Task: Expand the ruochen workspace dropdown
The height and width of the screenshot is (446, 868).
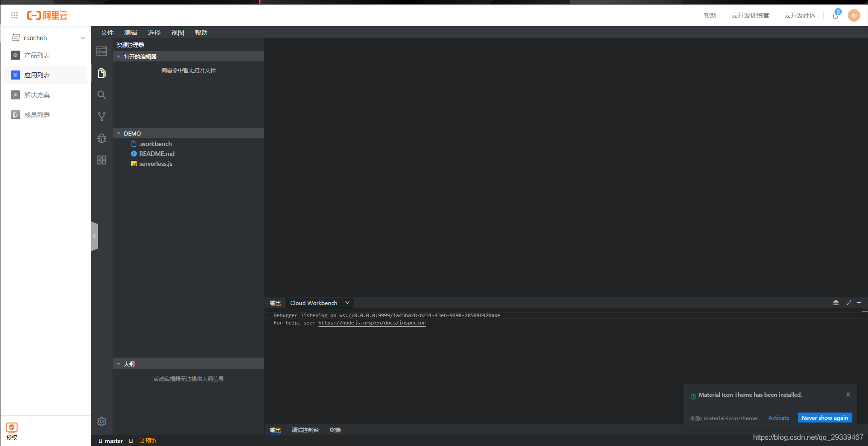Action: 83,38
